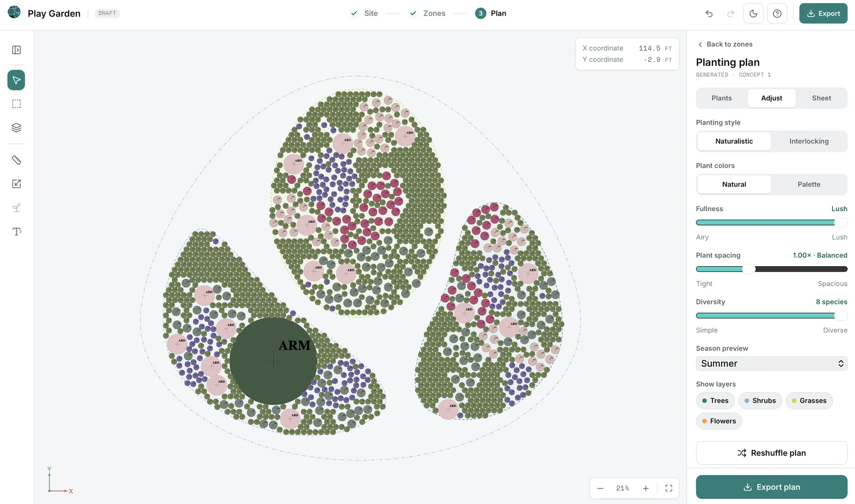Zoom out with minus icon
Screen dimensions: 855x504
click(601, 489)
